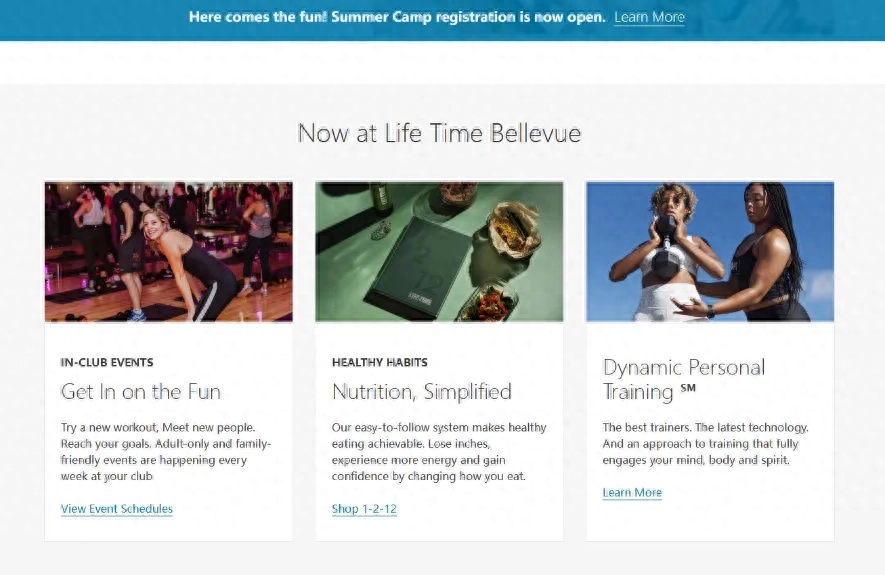
Task: Select the Nutrition, Simplified title
Action: [422, 392]
